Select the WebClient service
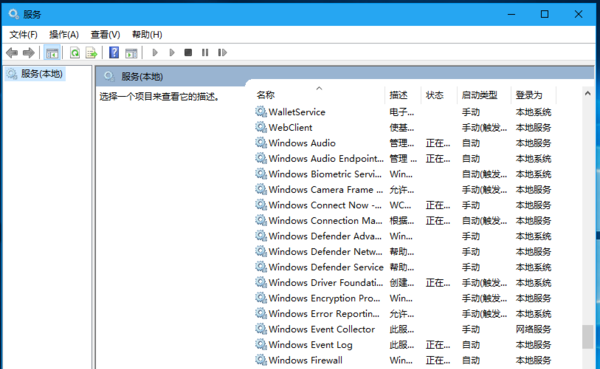This screenshot has width=600, height=369. tap(290, 127)
